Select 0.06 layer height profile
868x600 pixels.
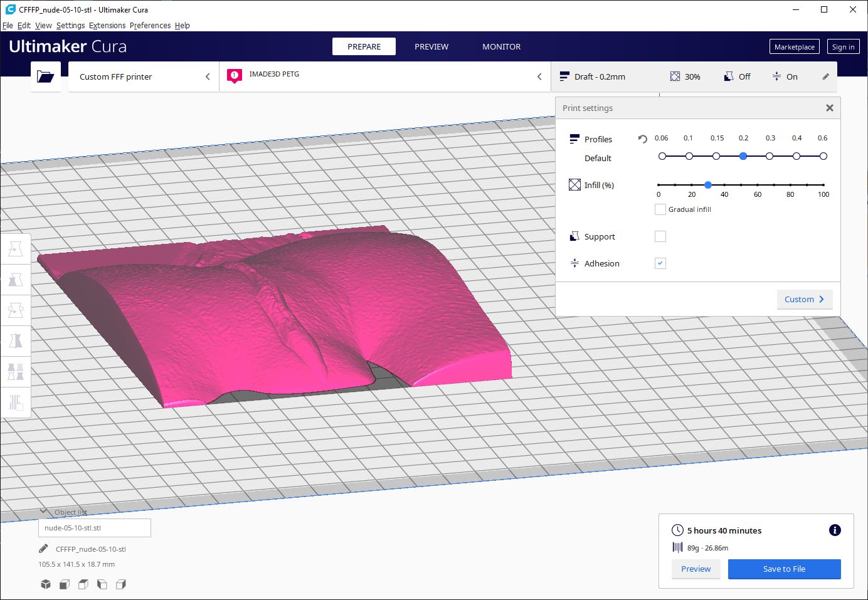coord(662,156)
